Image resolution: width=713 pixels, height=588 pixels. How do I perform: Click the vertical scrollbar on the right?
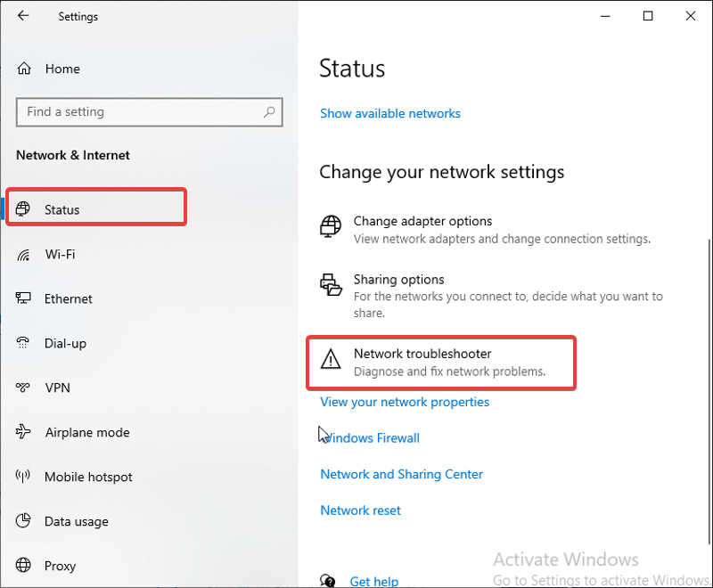pyautogui.click(x=709, y=391)
